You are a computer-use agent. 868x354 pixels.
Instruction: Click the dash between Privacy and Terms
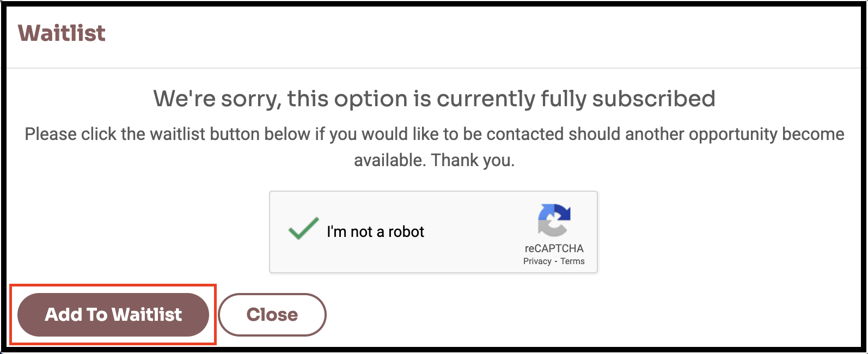point(556,261)
